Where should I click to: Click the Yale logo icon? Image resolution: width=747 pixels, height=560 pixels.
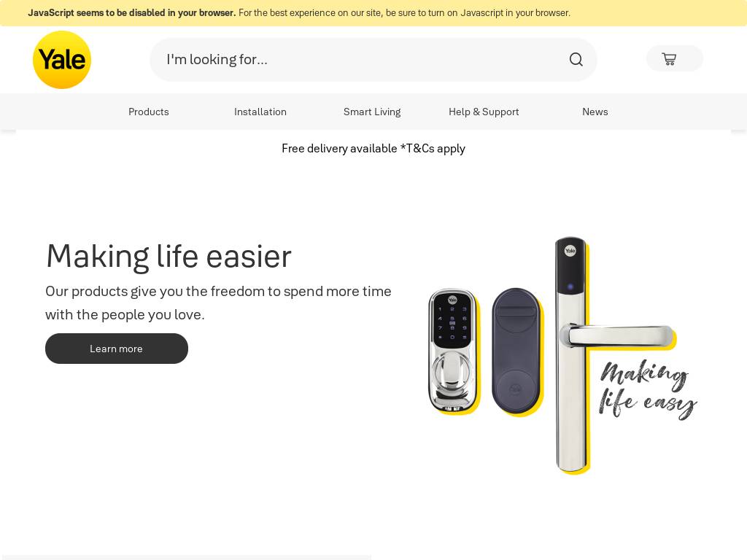click(x=62, y=60)
